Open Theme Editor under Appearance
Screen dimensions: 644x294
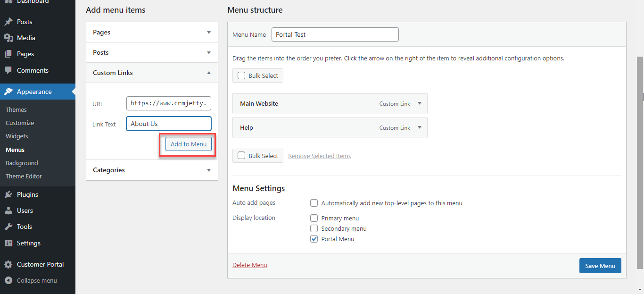[24, 176]
